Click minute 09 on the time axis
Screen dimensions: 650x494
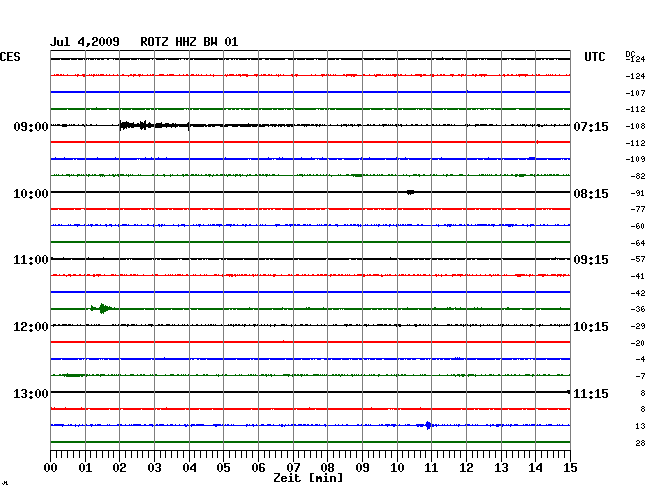click(362, 468)
